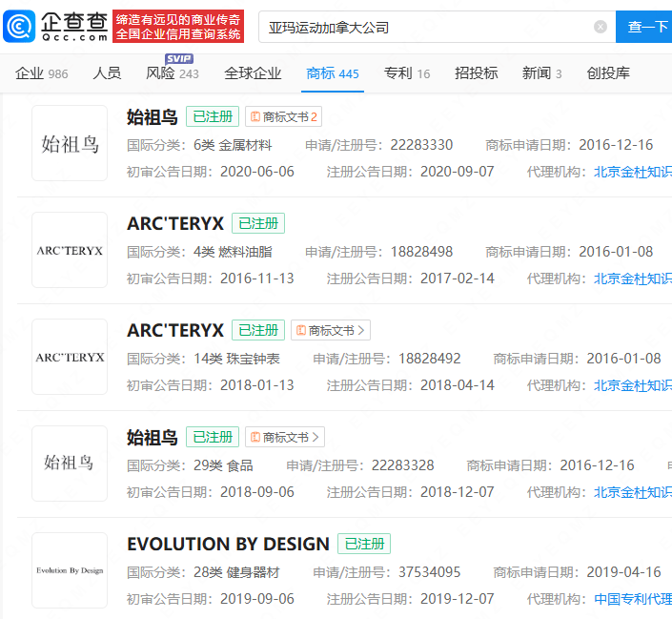
Task: Click 已注册 badge on 22283330 entry
Action: tap(213, 116)
